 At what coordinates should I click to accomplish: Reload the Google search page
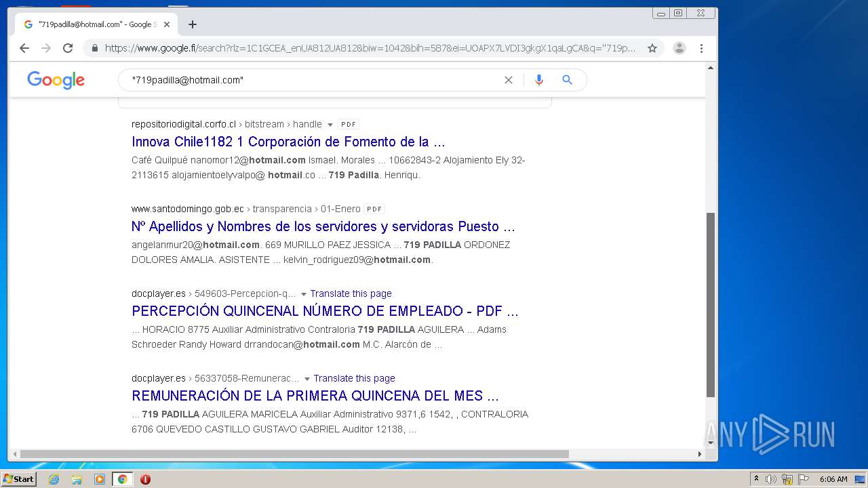point(68,48)
